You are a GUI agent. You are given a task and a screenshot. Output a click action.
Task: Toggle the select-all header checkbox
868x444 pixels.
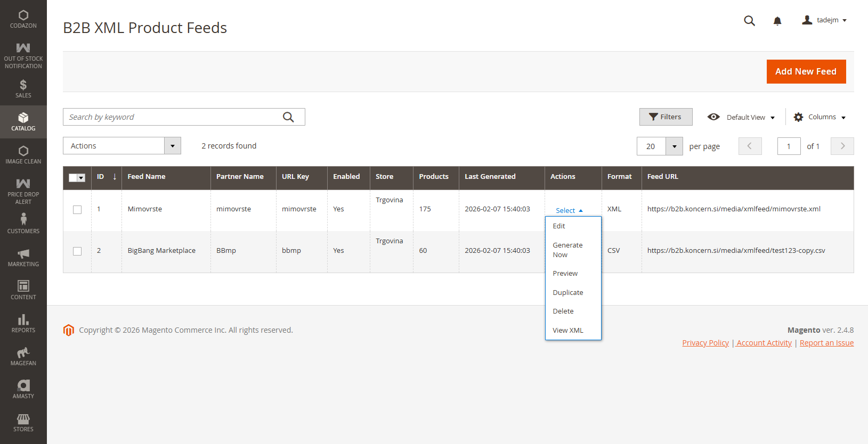74,178
